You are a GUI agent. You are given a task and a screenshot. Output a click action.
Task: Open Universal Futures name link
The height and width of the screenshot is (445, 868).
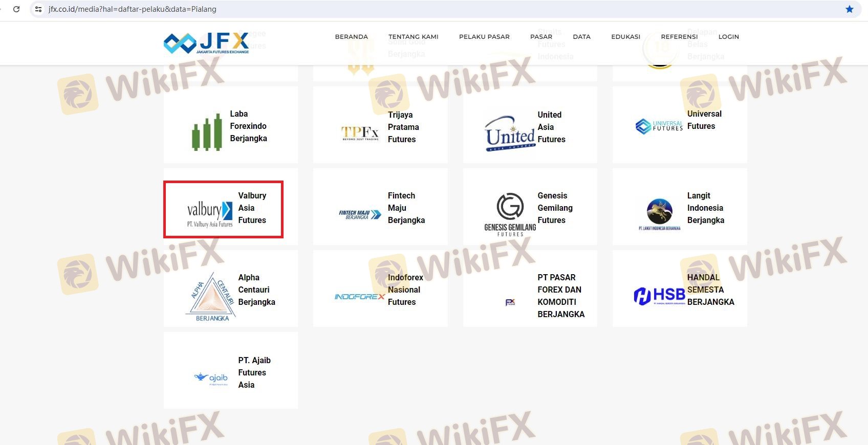point(704,120)
